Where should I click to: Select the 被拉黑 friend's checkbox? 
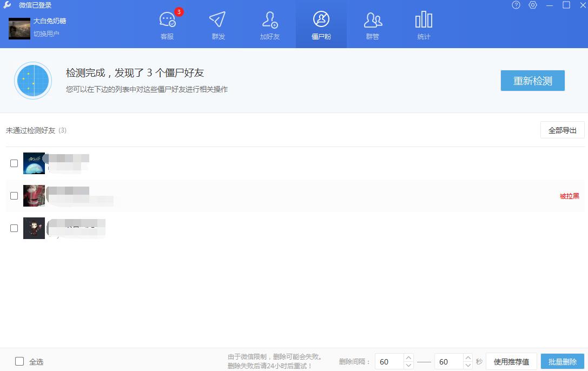point(15,196)
